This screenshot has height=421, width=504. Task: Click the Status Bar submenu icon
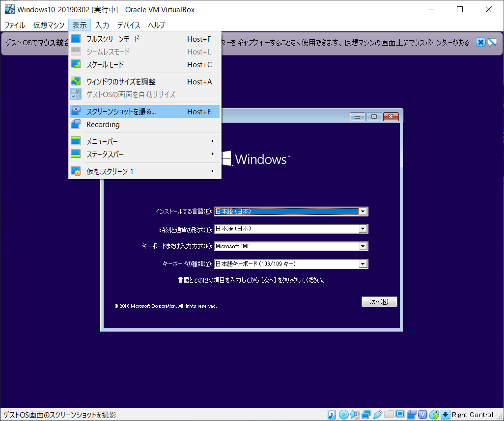76,154
